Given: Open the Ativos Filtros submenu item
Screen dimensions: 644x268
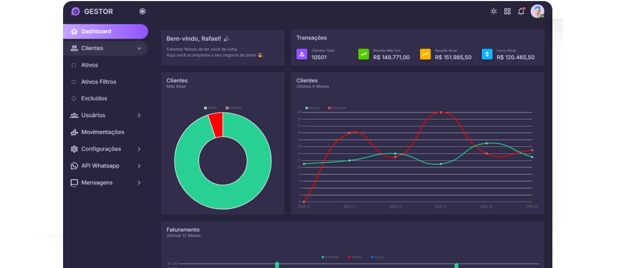Looking at the screenshot, I should pos(99,82).
